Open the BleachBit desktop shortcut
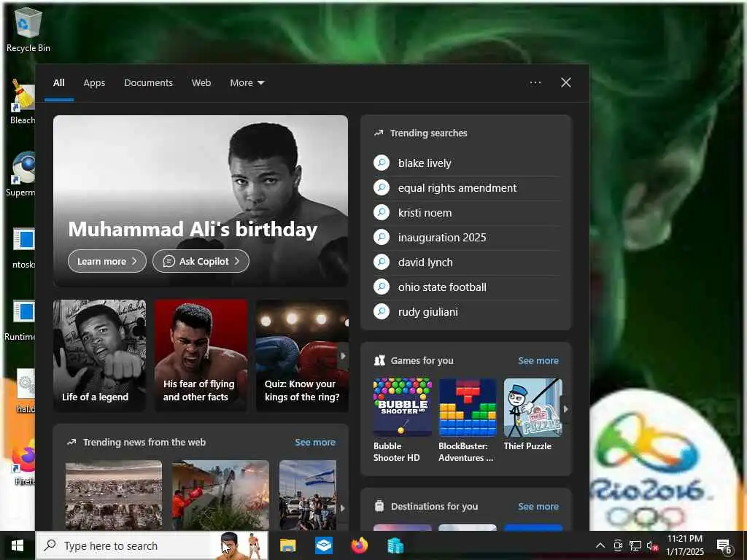Screen dimensions: 747x560 coord(23,102)
